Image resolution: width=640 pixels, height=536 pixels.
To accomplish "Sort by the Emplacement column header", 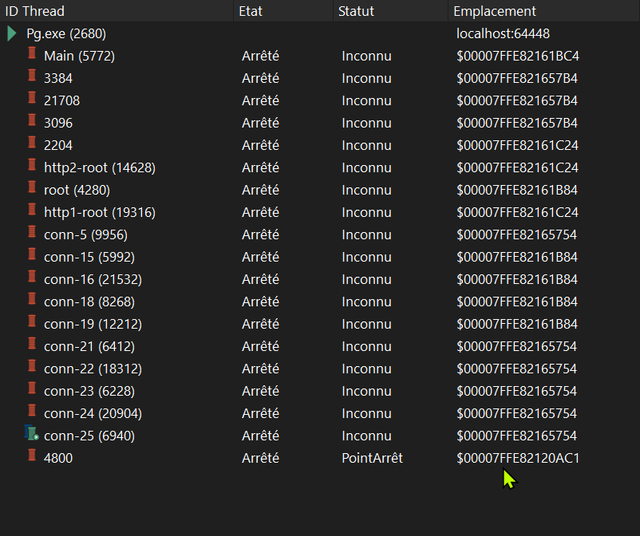I will [544, 11].
